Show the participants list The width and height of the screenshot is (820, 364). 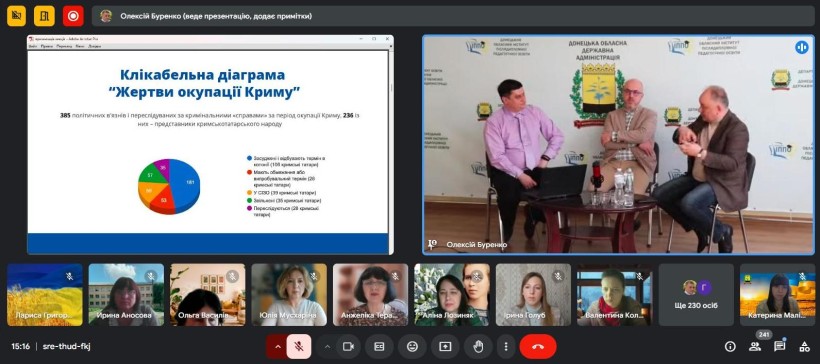755,346
